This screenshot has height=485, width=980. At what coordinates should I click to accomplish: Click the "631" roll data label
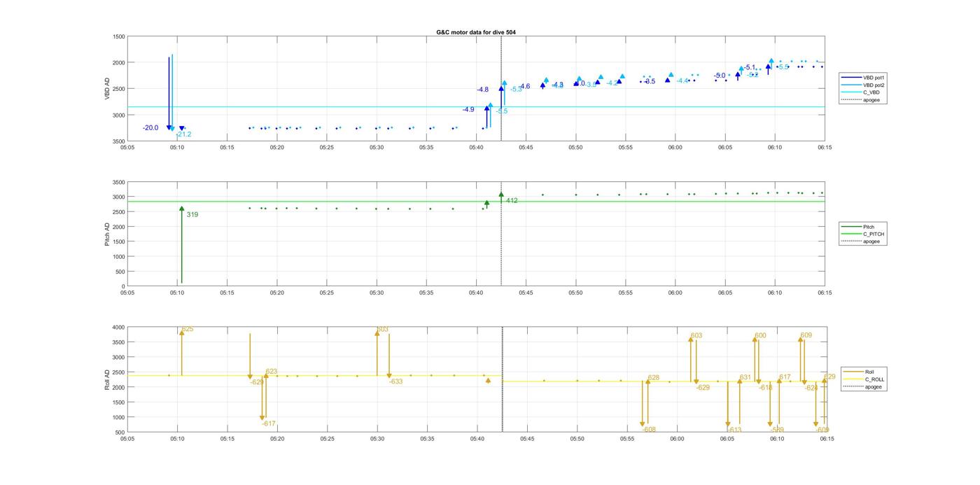click(745, 378)
